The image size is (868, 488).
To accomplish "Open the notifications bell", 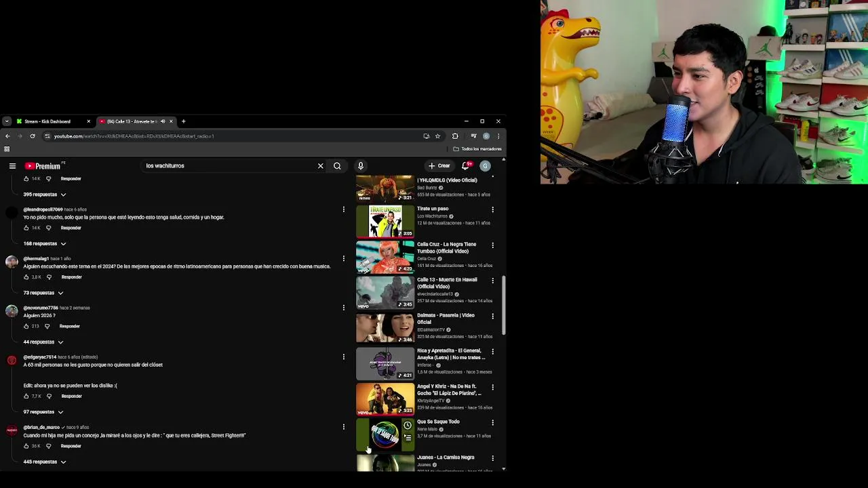I will click(x=466, y=166).
